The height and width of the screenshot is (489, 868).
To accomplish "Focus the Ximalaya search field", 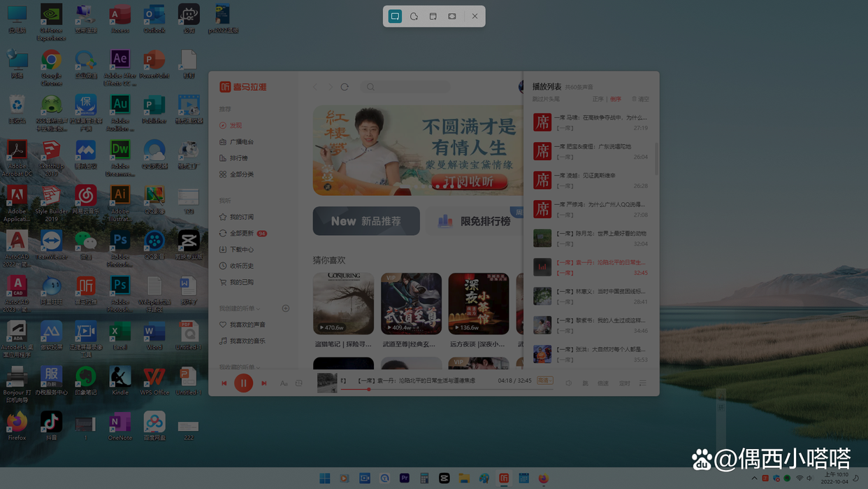I will point(405,87).
